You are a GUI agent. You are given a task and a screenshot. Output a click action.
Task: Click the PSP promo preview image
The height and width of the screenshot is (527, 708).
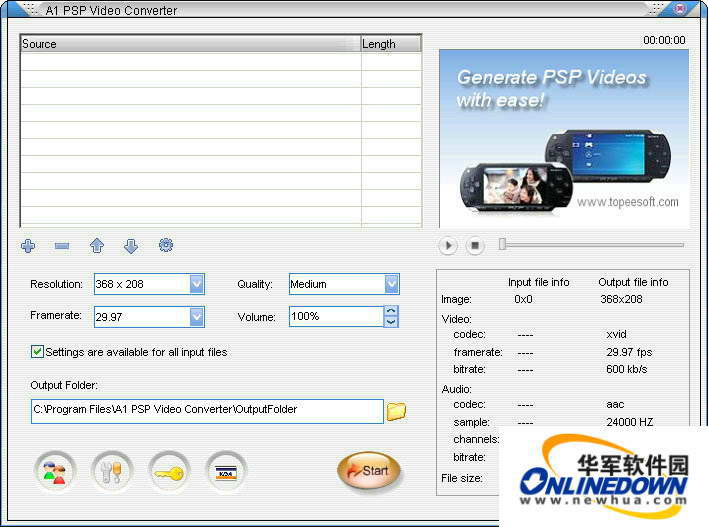click(564, 139)
